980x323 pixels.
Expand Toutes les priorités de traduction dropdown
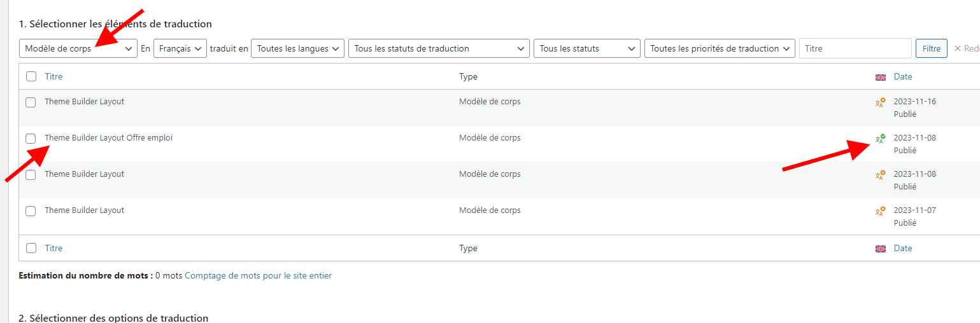(720, 48)
